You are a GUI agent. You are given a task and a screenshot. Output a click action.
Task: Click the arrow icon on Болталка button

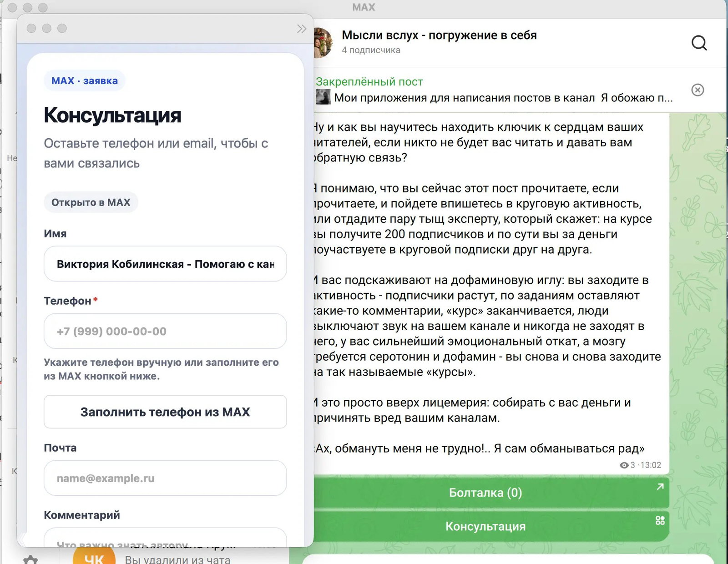[660, 487]
